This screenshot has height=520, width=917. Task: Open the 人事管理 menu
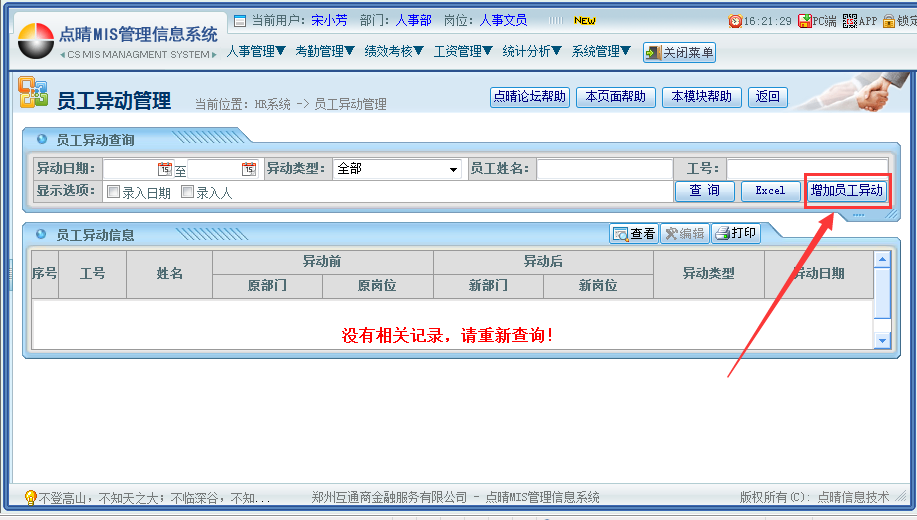(256, 51)
